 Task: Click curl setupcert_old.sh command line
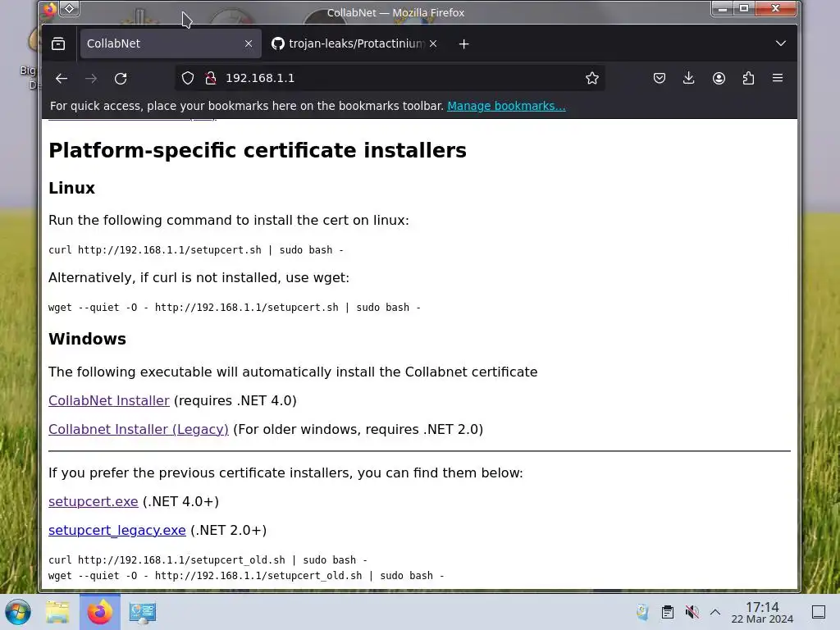click(x=208, y=560)
